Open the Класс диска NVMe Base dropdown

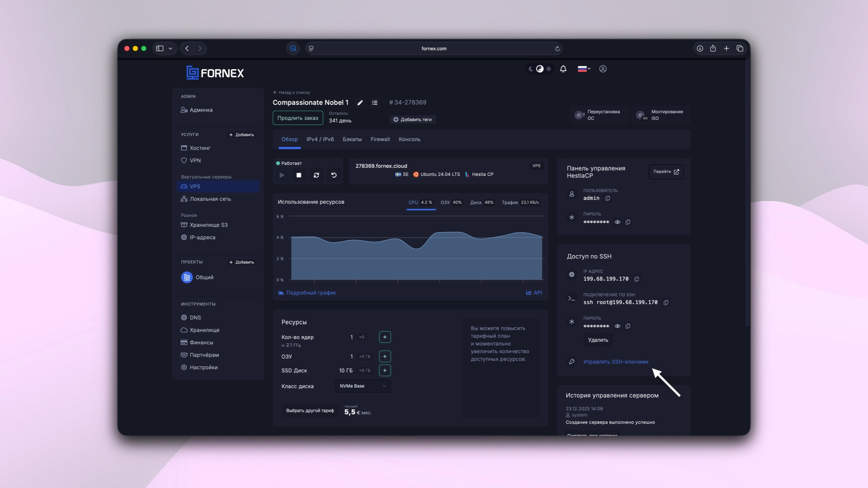coord(363,386)
